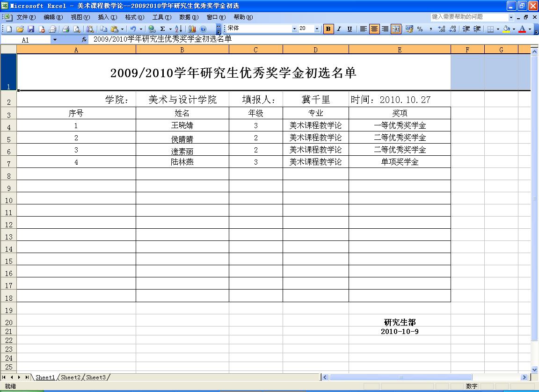Expand the Name Box dropdown arrow
The width and height of the screenshot is (539, 392).
[55, 40]
